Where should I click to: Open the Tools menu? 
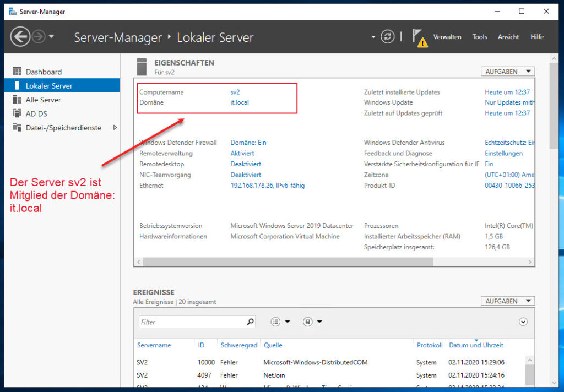(x=480, y=37)
